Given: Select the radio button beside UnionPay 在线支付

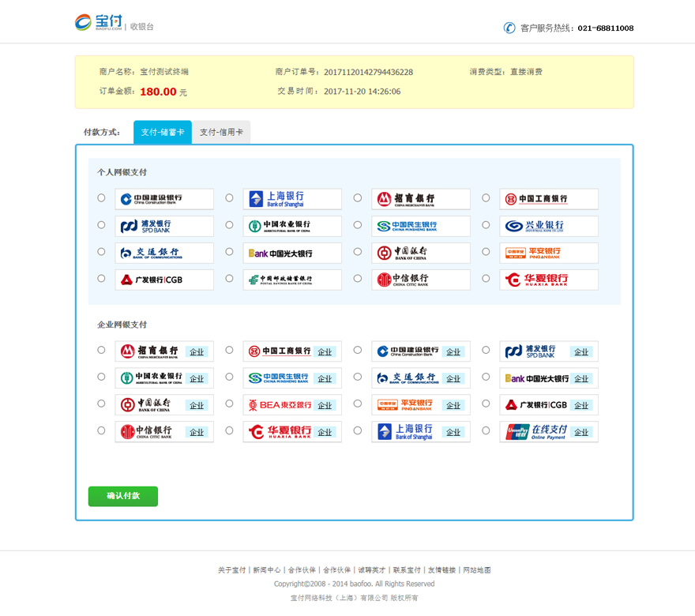Looking at the screenshot, I should click(486, 430).
